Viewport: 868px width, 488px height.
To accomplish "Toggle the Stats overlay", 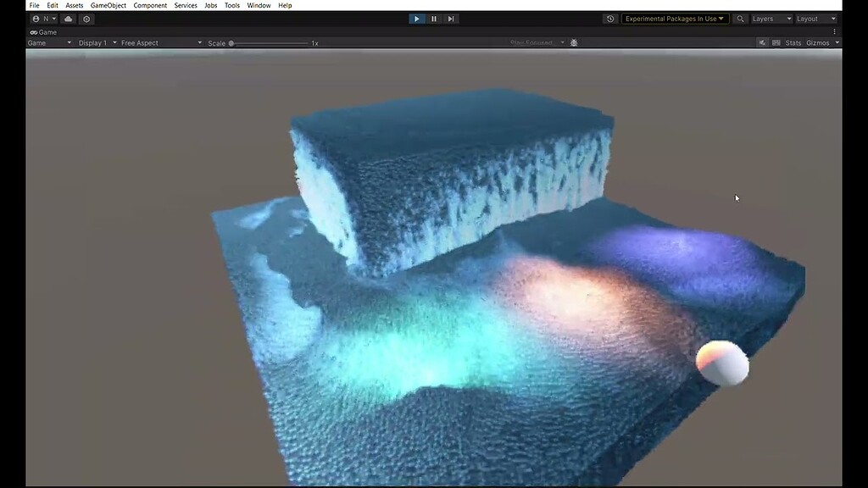I will 792,42.
